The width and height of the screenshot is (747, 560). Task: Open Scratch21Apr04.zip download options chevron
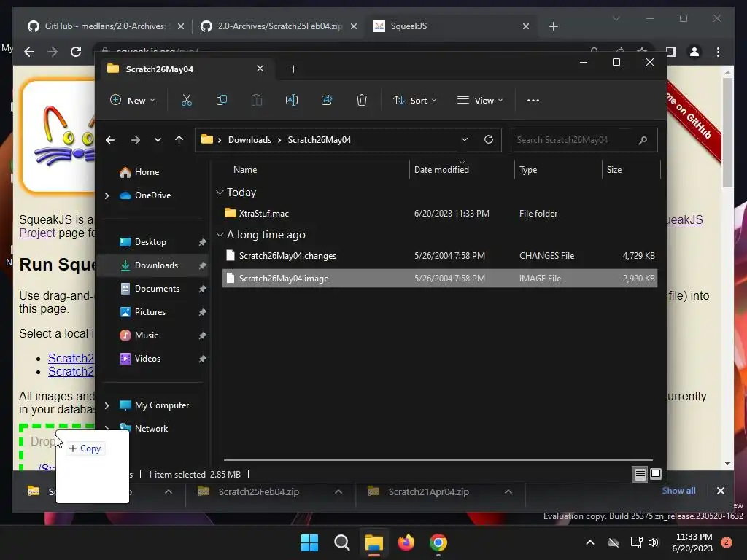[508, 492]
